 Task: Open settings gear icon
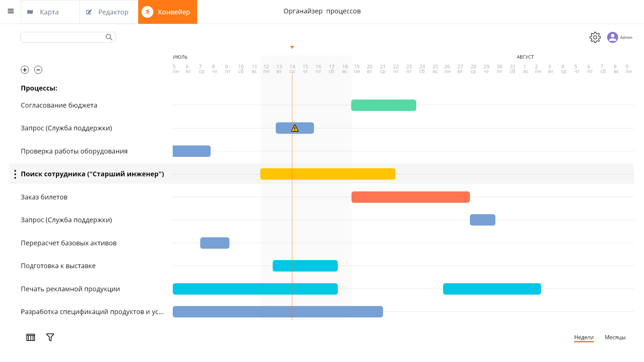[595, 37]
